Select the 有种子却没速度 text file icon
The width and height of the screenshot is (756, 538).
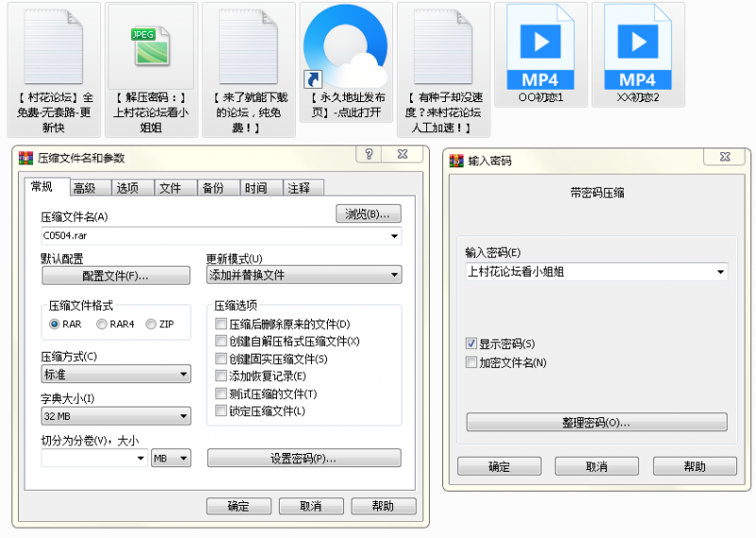(442, 47)
